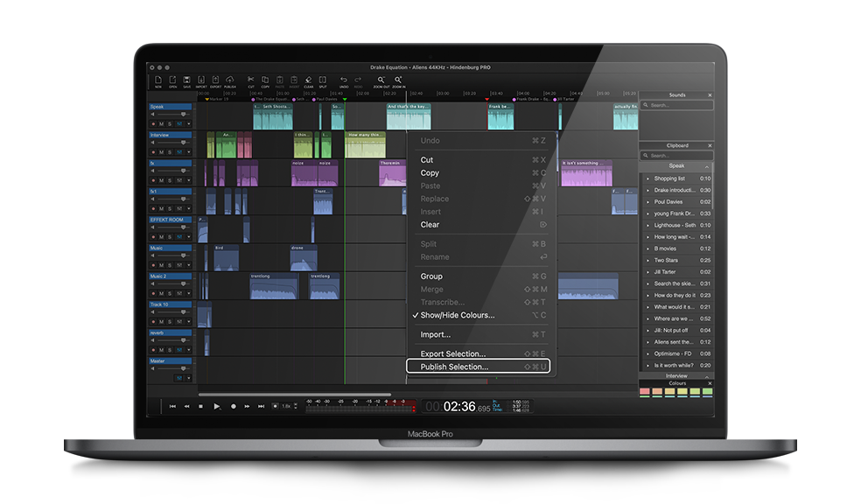Pick the red swatch in Colours panel
861x504 pixels.
point(645,391)
